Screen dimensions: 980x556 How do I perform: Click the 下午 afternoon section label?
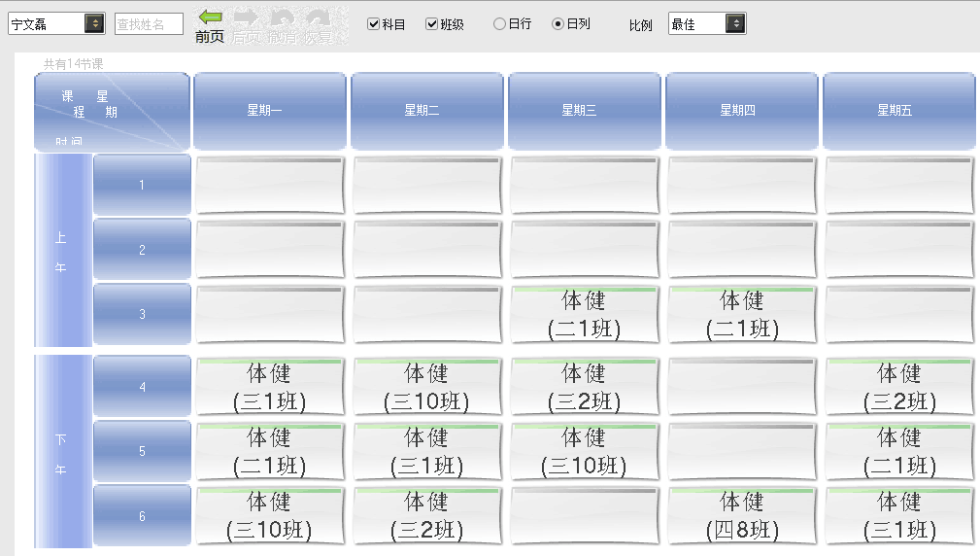click(x=63, y=452)
